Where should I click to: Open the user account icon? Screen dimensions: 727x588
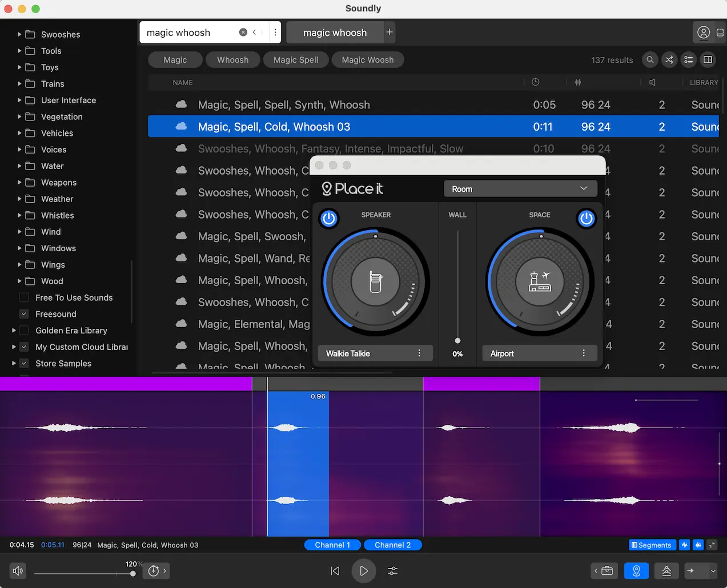tap(704, 33)
